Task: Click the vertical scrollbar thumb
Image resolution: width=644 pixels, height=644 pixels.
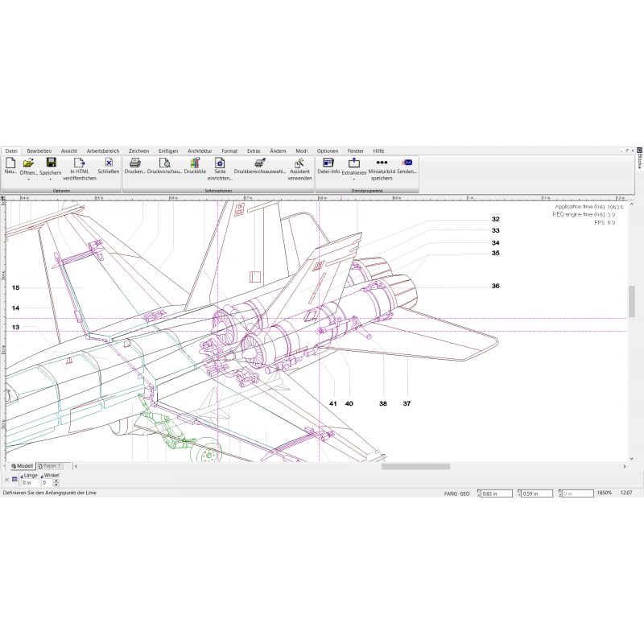Action: pos(632,301)
